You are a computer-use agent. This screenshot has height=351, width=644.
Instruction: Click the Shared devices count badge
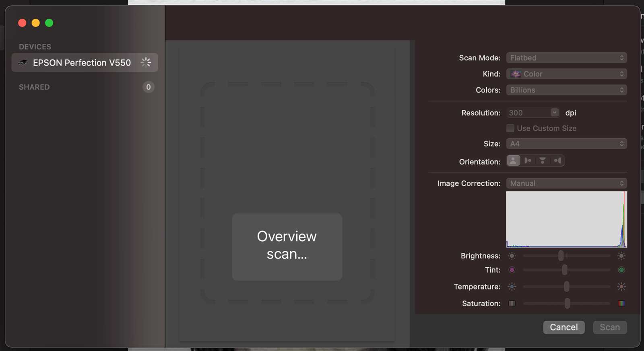coord(149,87)
